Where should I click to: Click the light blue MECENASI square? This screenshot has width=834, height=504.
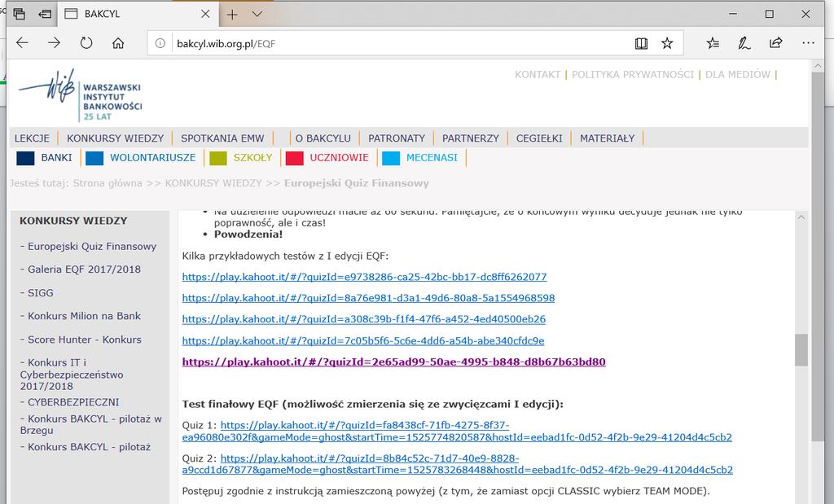(391, 158)
